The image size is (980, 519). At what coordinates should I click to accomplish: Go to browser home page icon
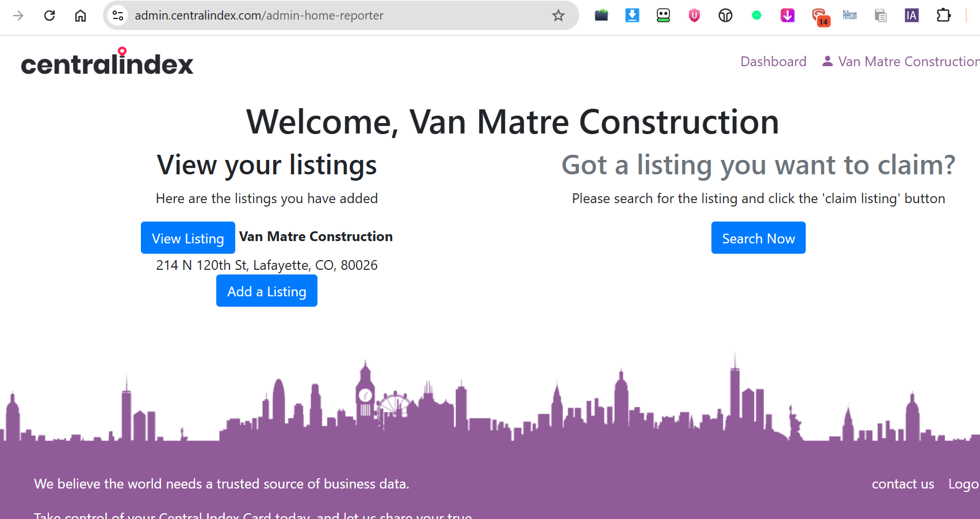[81, 16]
